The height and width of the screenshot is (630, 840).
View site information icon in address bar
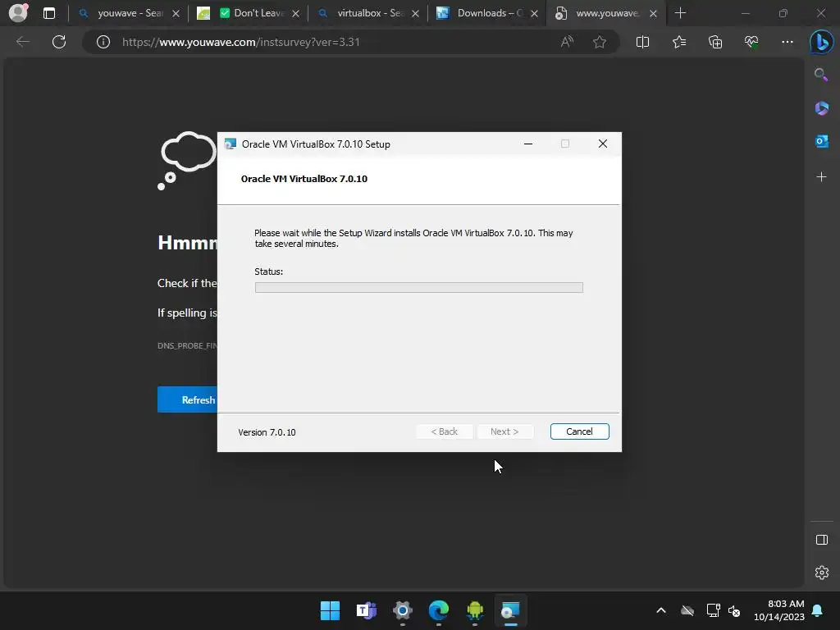pos(103,42)
